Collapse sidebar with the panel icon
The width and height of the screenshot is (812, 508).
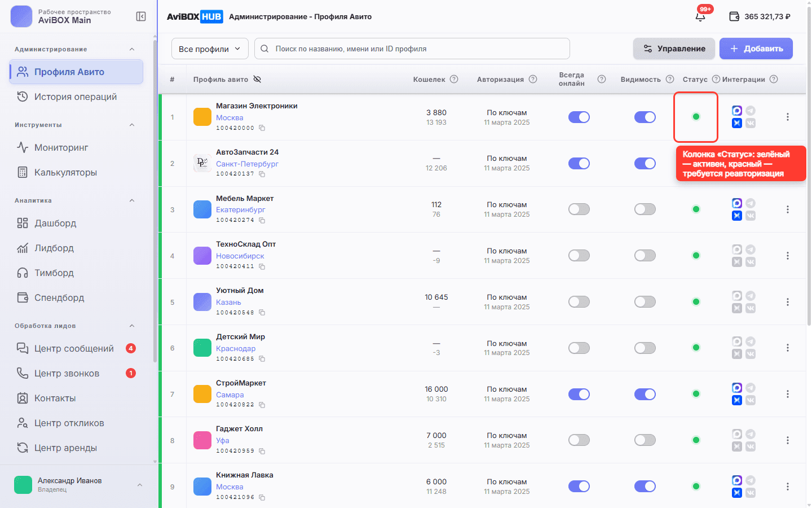point(141,16)
